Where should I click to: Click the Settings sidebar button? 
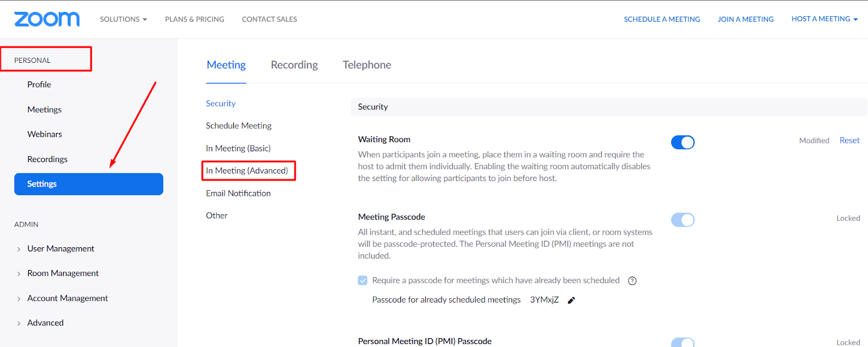coord(88,184)
